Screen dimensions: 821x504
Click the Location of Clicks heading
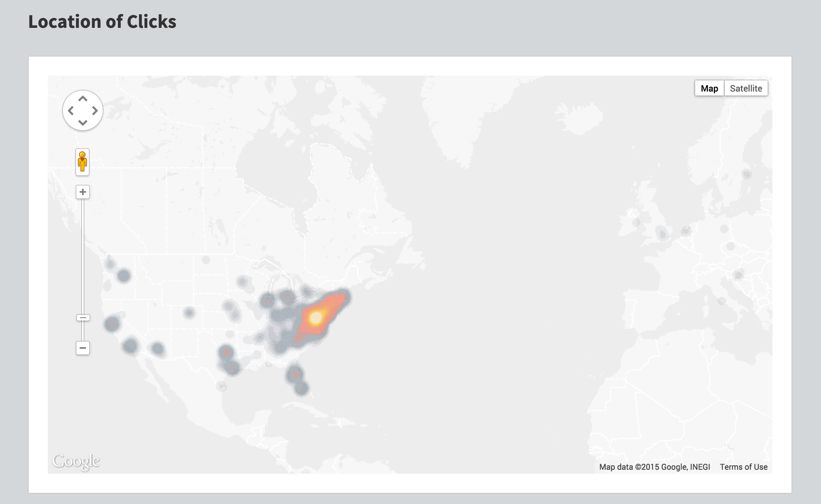(102, 21)
